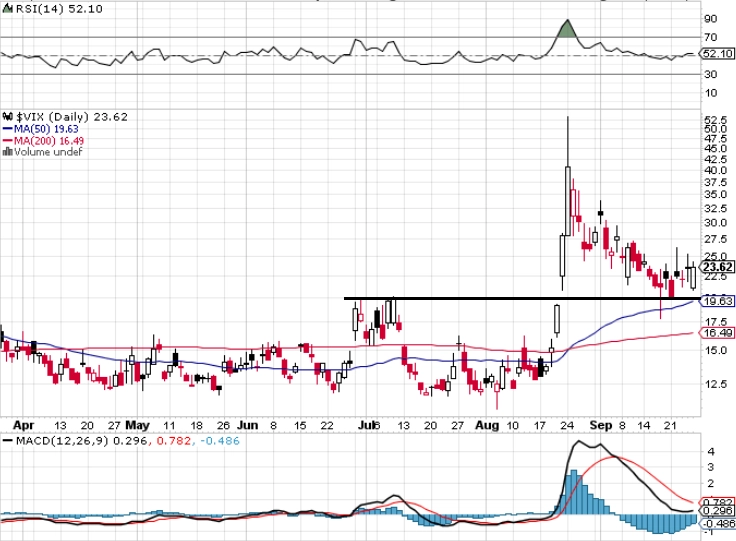Click the MACD(12,26,9) legend line marker

(8, 441)
